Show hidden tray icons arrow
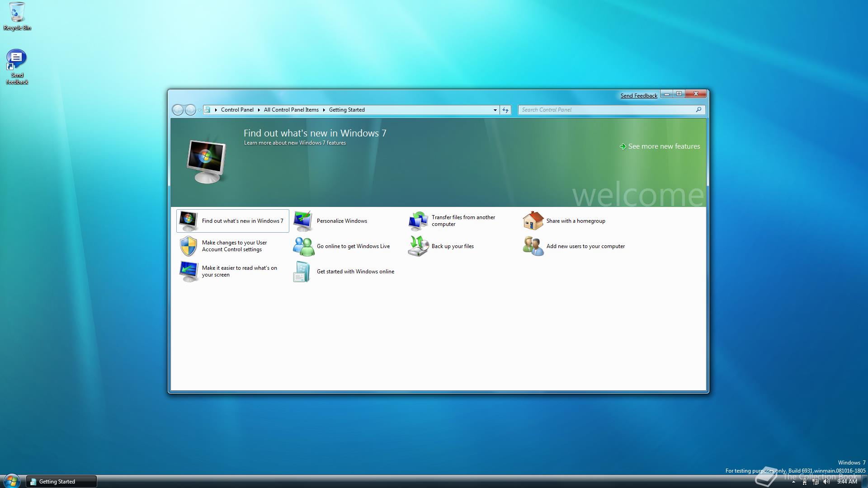 click(x=793, y=482)
